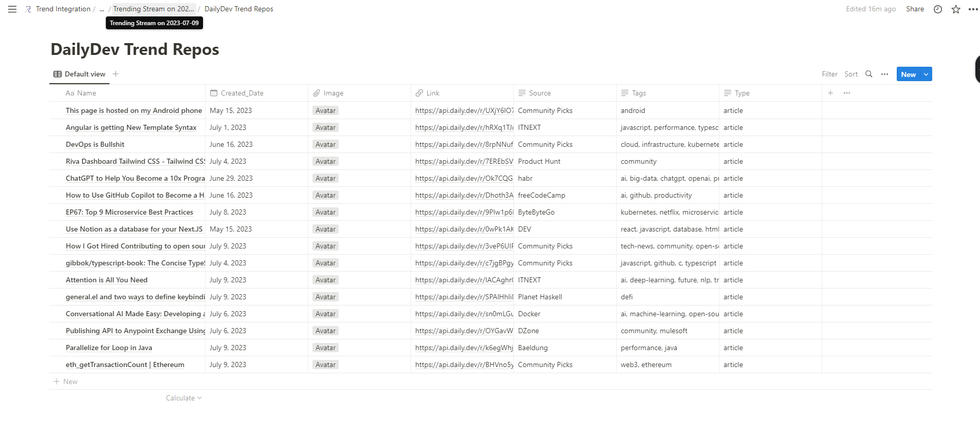Viewport: 980px width, 441px height.
Task: Open column options ellipsis in header
Action: (x=847, y=93)
